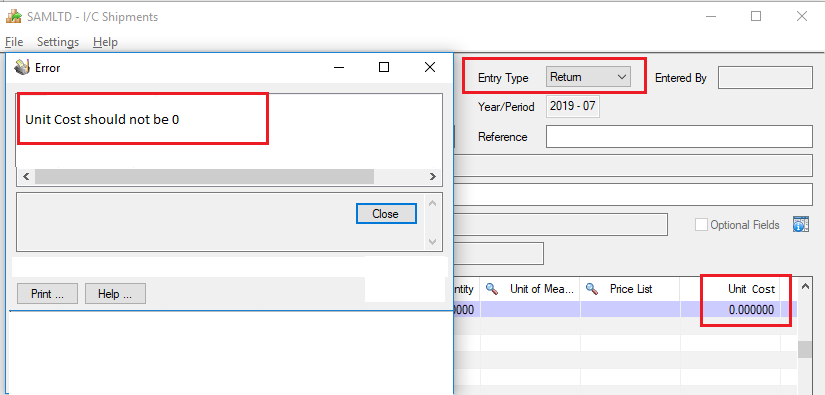Click the Optional Fields zoom icon
The image size is (825, 395).
click(x=800, y=225)
